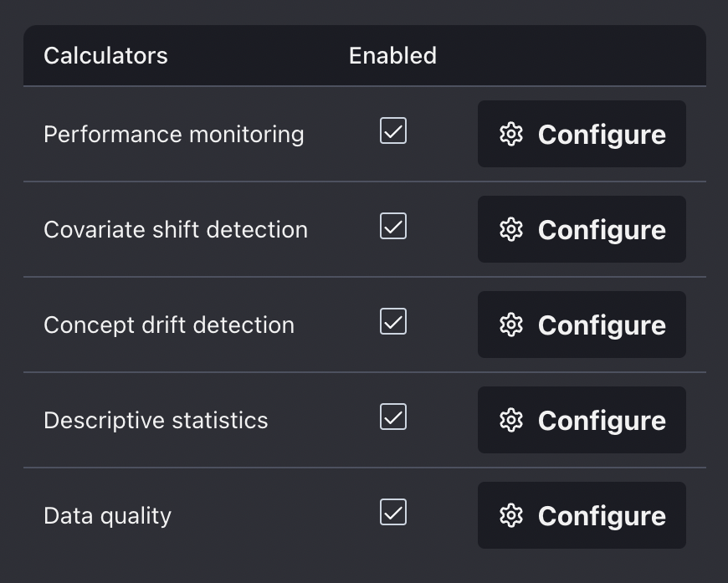Click the gear icon for Covariate shift detection
This screenshot has height=583, width=728.
pyautogui.click(x=511, y=229)
